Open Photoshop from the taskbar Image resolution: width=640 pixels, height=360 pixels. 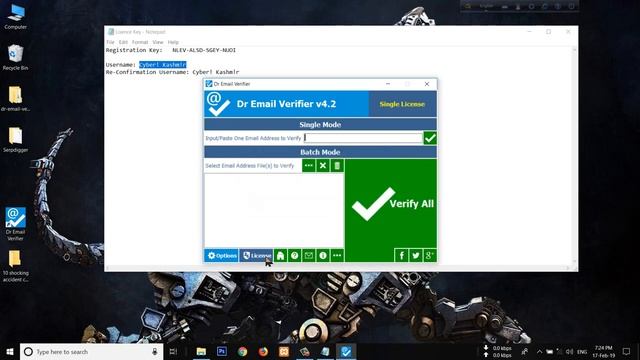pos(222,351)
